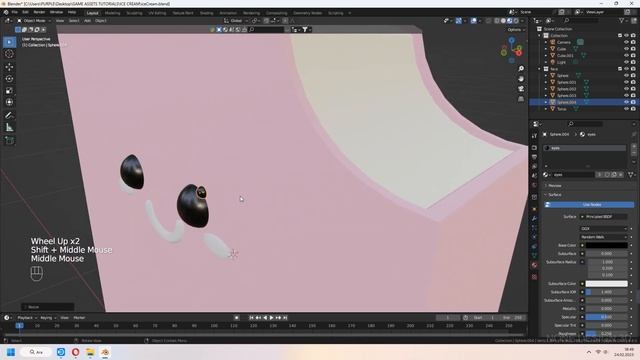Toggle camera view icon in viewport
Screen dimensions: 640x360
(521, 89)
